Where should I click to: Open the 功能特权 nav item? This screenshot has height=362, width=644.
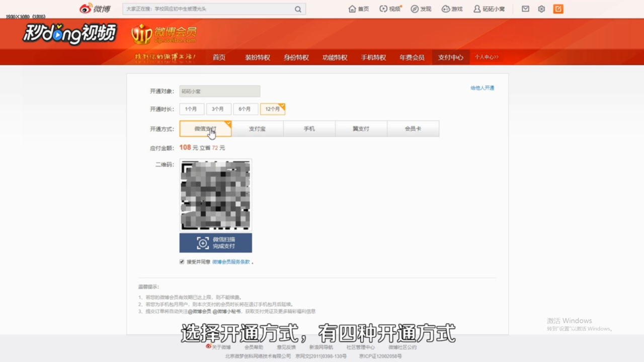click(335, 57)
